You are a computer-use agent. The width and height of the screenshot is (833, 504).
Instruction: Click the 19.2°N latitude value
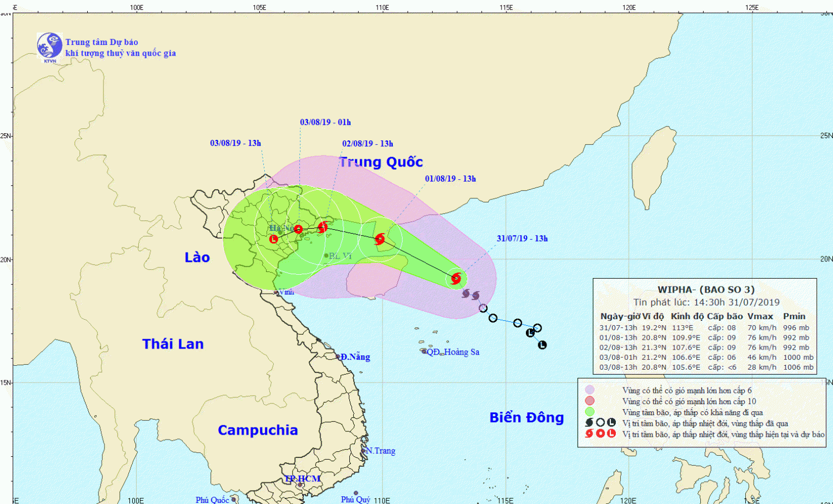[x=654, y=328]
